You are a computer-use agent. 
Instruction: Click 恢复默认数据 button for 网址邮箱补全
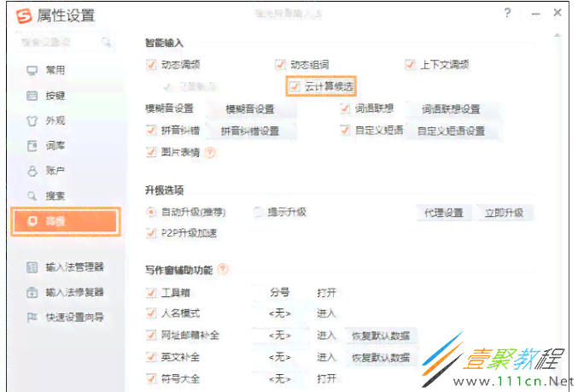[381, 336]
